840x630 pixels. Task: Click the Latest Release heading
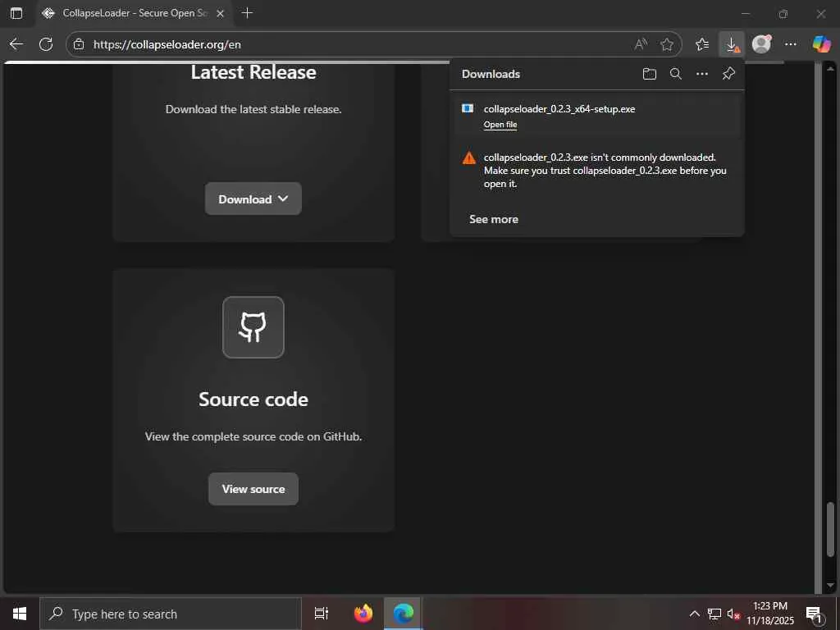pos(253,72)
